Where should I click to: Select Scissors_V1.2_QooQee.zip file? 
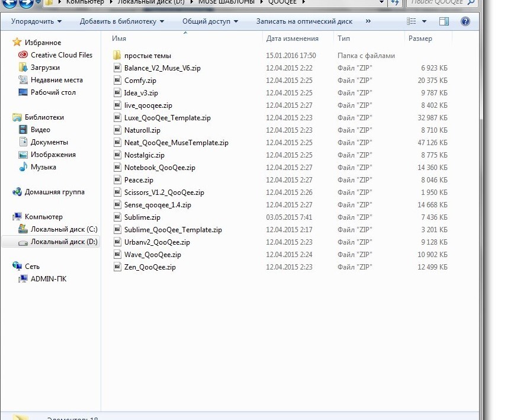click(164, 193)
